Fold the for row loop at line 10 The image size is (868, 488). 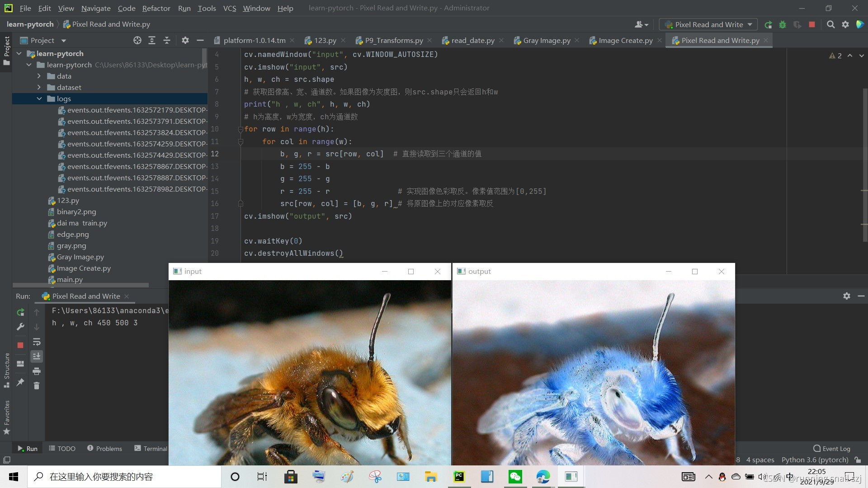[x=241, y=129]
